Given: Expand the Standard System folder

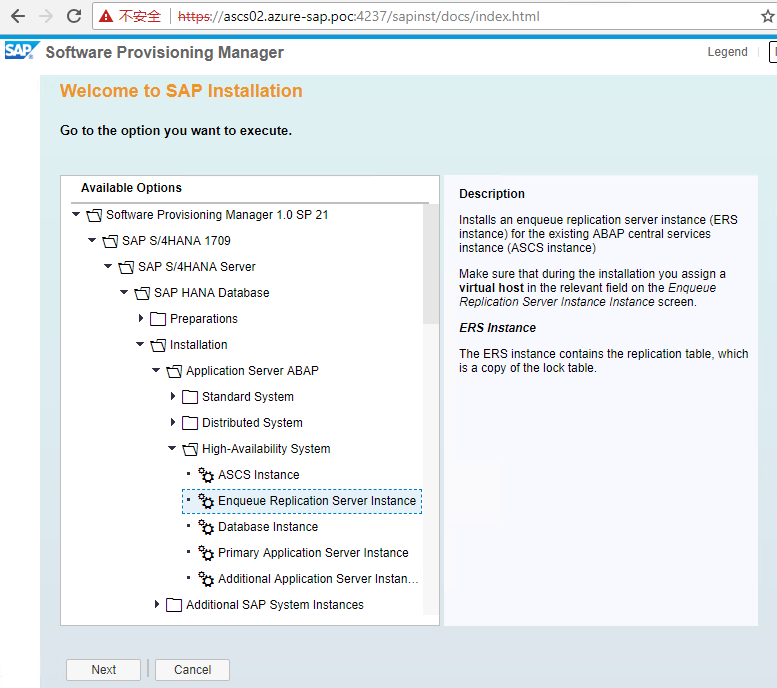Looking at the screenshot, I should (172, 396).
